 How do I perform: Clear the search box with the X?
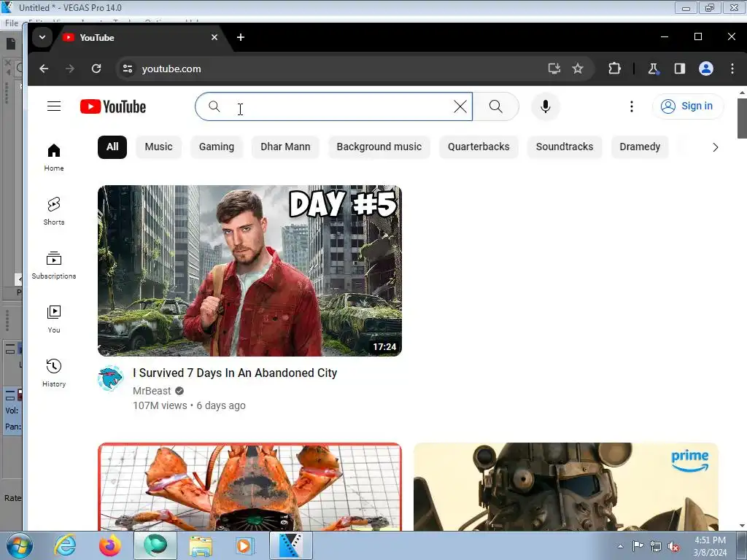click(460, 106)
